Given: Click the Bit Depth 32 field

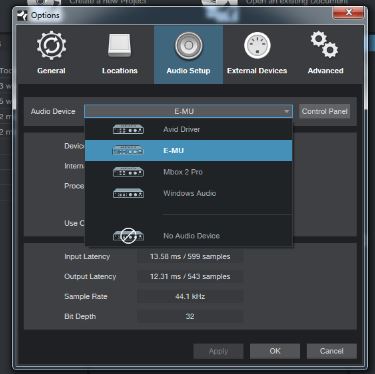Looking at the screenshot, I should (190, 316).
